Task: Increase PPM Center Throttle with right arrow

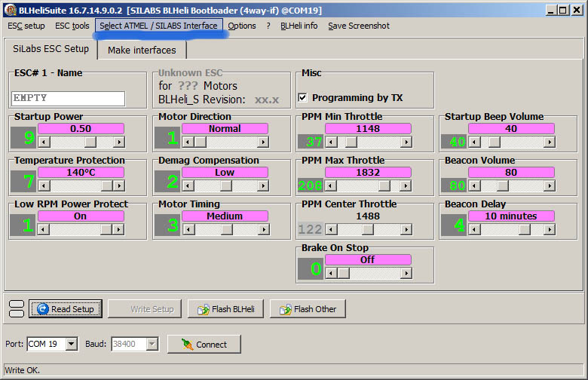Action: 406,229
